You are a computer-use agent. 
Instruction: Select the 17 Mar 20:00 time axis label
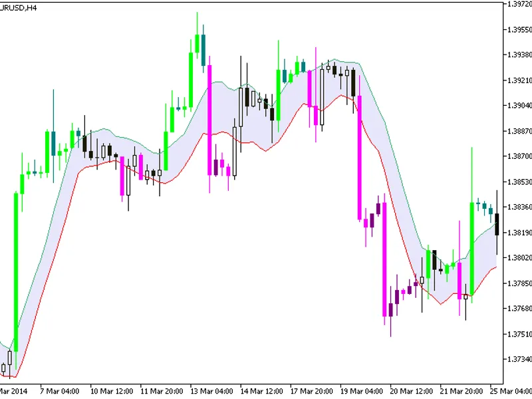(311, 391)
